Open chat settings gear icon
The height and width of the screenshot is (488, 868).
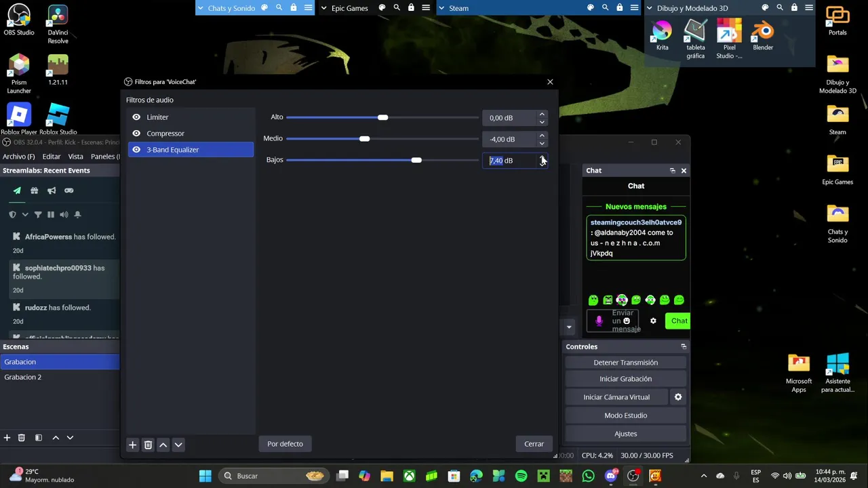653,321
